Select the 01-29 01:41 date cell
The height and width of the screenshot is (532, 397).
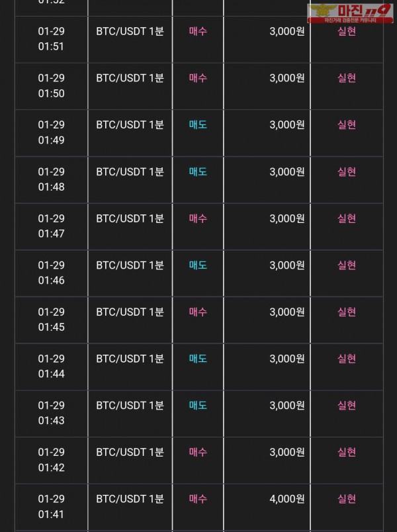(x=51, y=507)
